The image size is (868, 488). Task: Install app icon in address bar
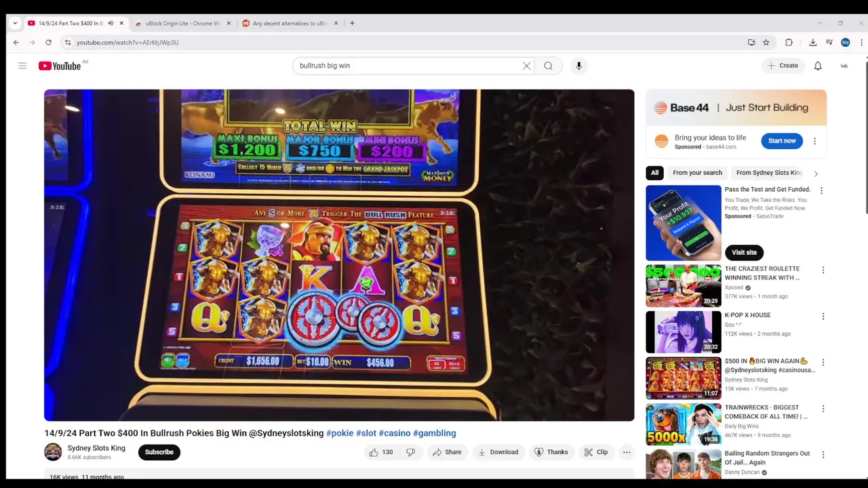751,42
